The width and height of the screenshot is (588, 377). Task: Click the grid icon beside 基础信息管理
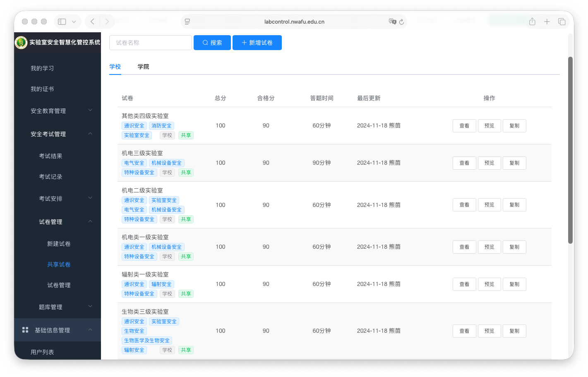pos(25,330)
